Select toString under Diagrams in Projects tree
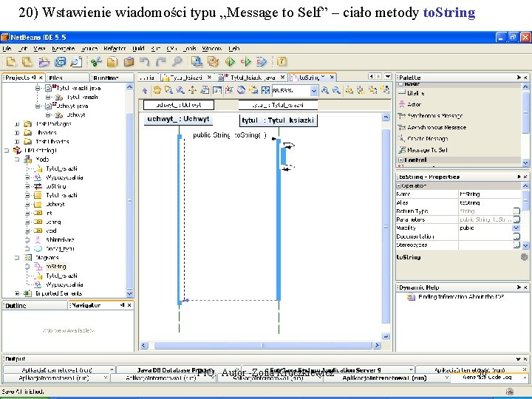The image size is (532, 399). click(x=56, y=266)
